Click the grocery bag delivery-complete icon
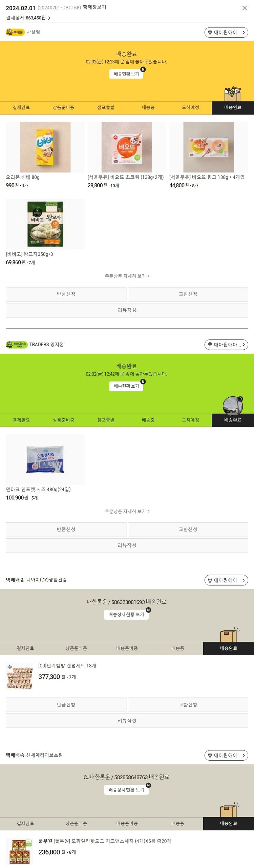 point(233,94)
